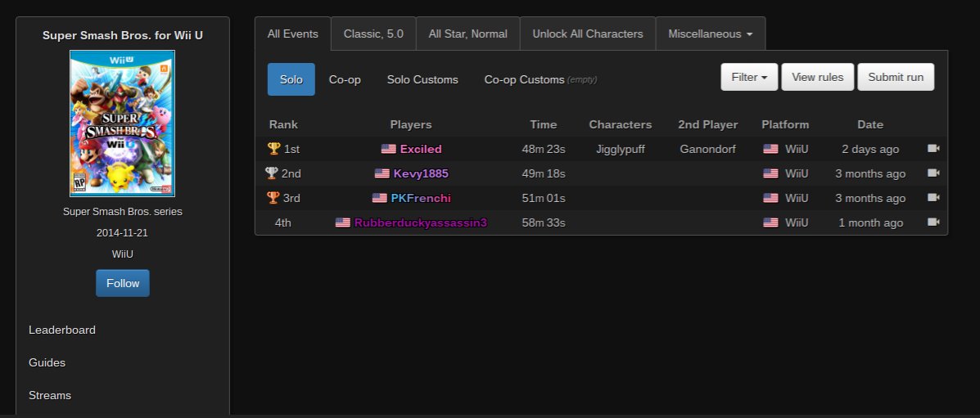Open video icon for Exciled's run
This screenshot has height=418, width=980.
(933, 149)
